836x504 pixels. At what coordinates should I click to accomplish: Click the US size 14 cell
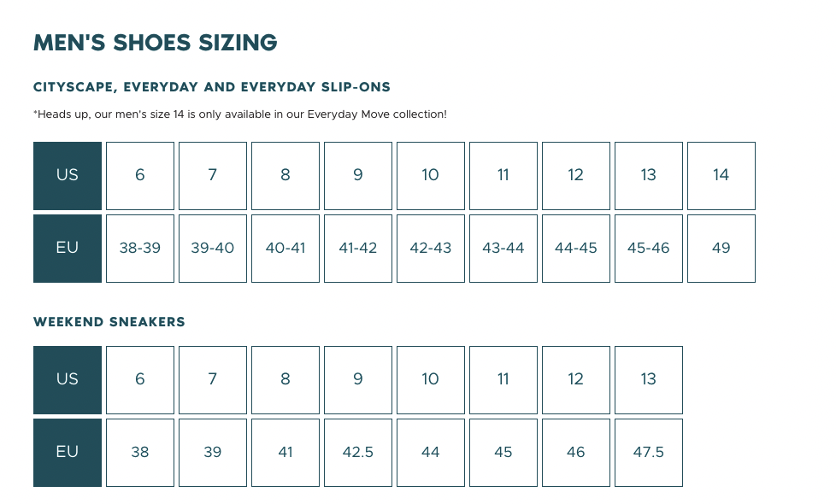[721, 175]
